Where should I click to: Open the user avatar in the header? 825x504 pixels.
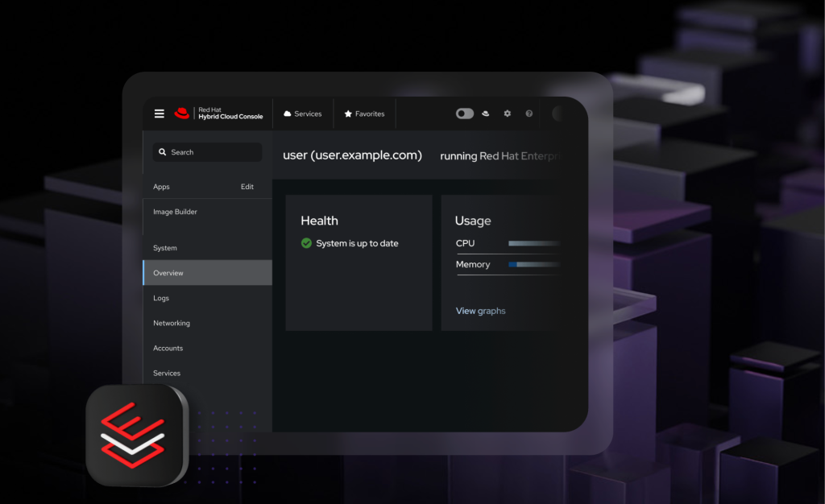(x=558, y=114)
